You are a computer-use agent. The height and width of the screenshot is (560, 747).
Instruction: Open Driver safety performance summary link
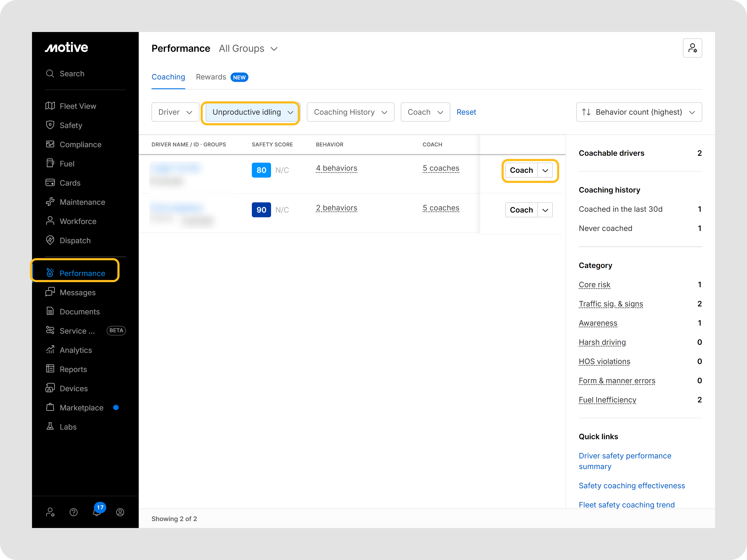click(625, 461)
